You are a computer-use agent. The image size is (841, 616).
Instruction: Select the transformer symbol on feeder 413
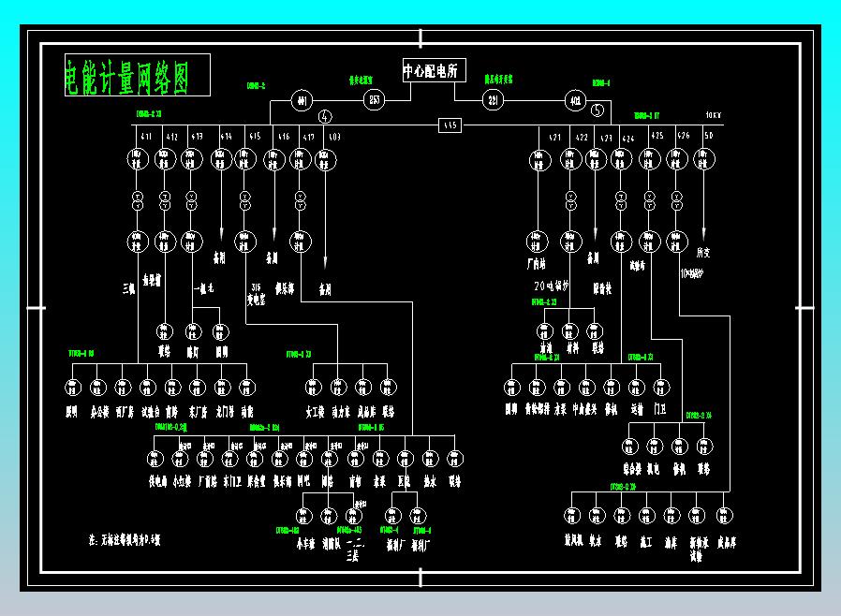[191, 200]
